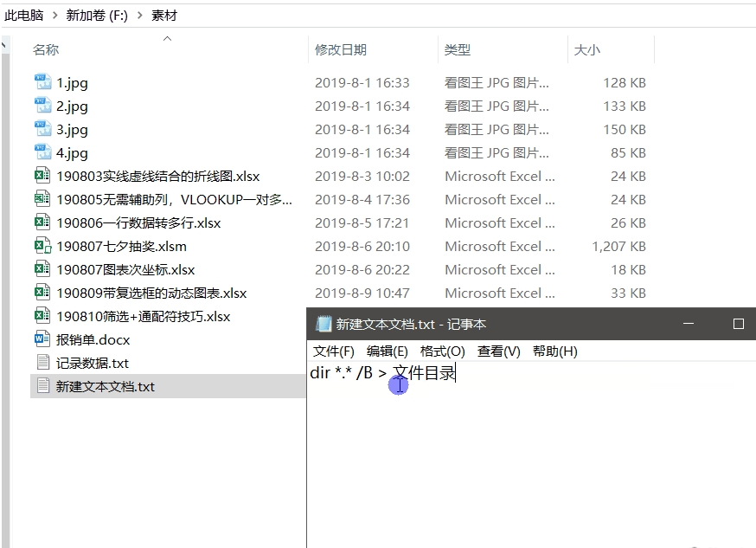The height and width of the screenshot is (548, 756).
Task: Click Excel icon of 190810筛选+通配符技巧.xlsx
Action: coord(42,316)
